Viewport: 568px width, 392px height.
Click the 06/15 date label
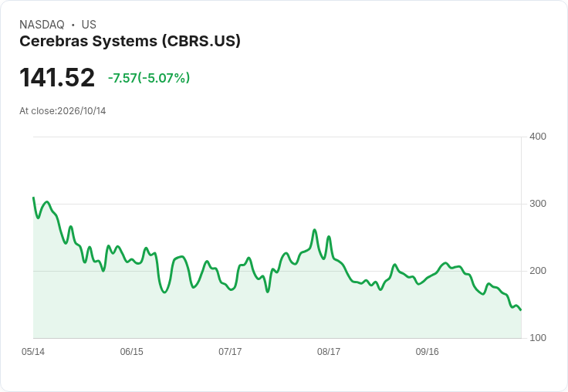tap(131, 351)
